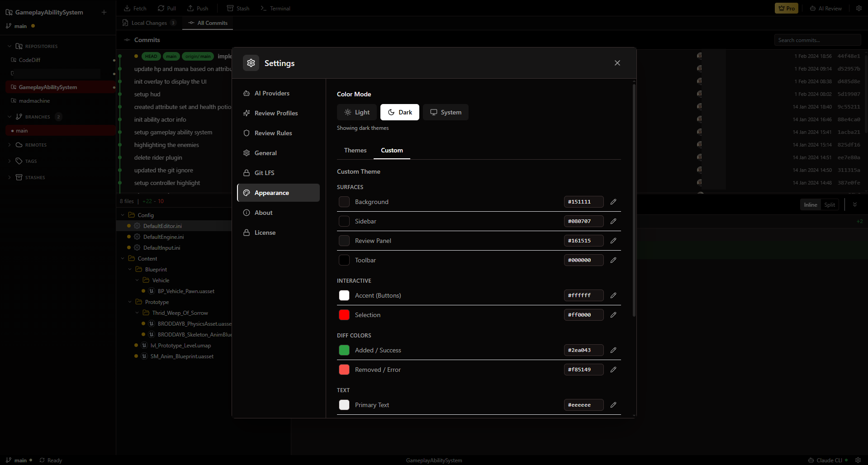
Task: Click the green Added / Success swatch
Action: click(344, 350)
